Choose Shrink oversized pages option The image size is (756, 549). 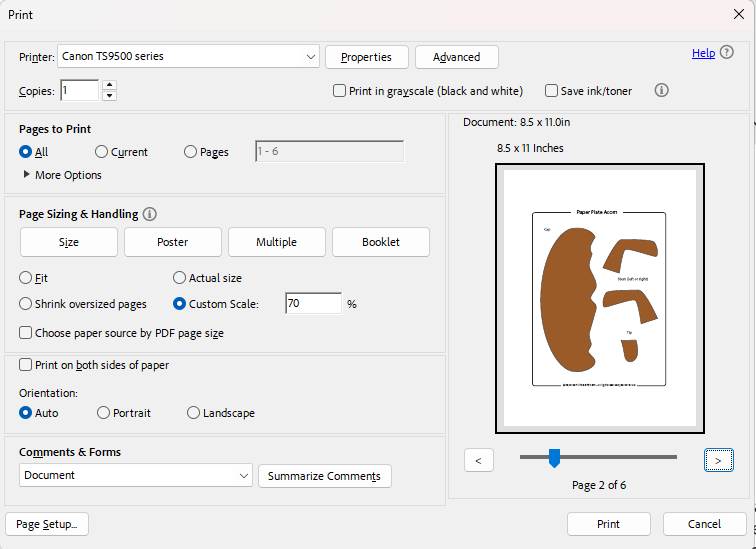coord(26,304)
